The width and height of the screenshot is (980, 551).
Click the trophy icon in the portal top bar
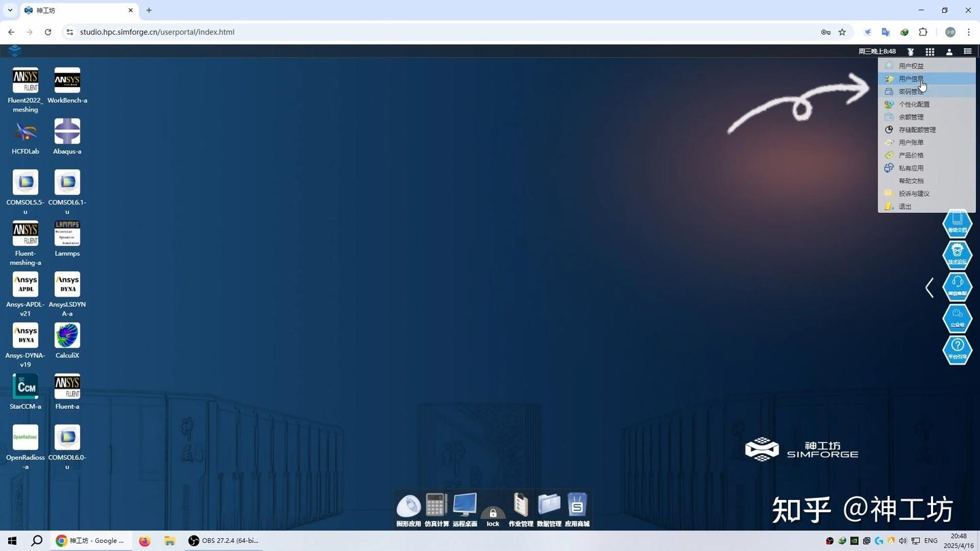(x=911, y=52)
